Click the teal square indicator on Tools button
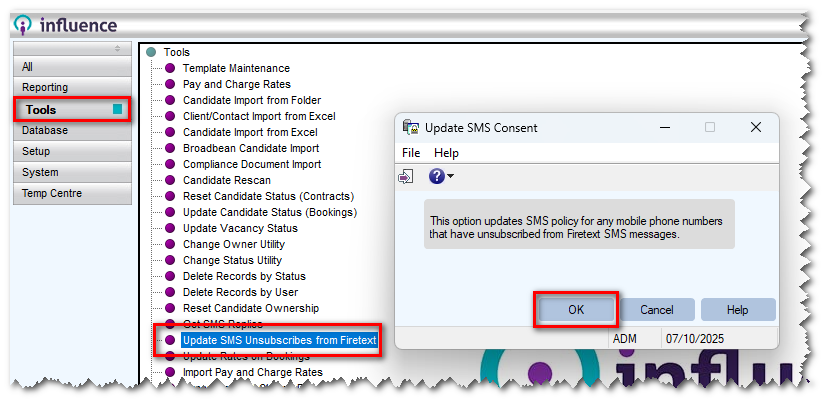The width and height of the screenshot is (828, 405). coord(117,109)
